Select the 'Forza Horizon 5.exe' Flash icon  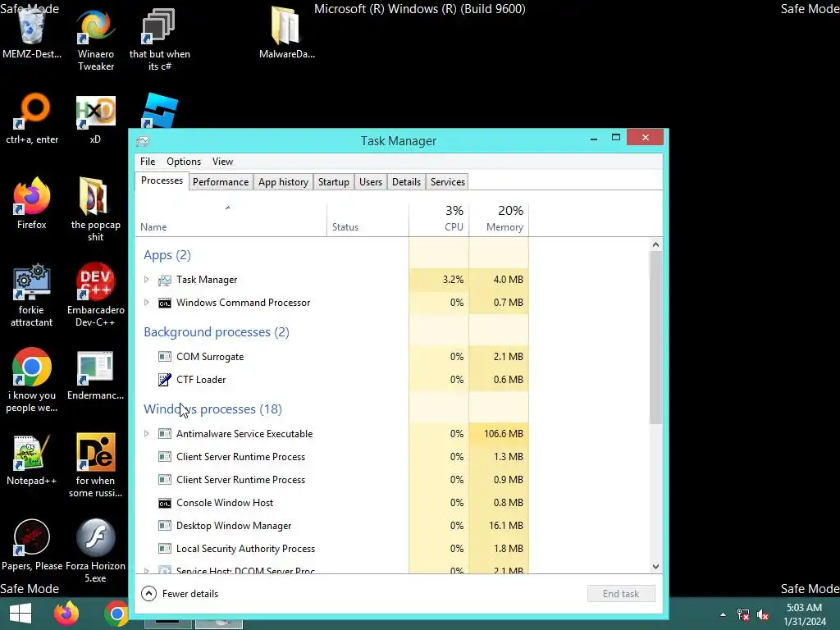(x=95, y=550)
